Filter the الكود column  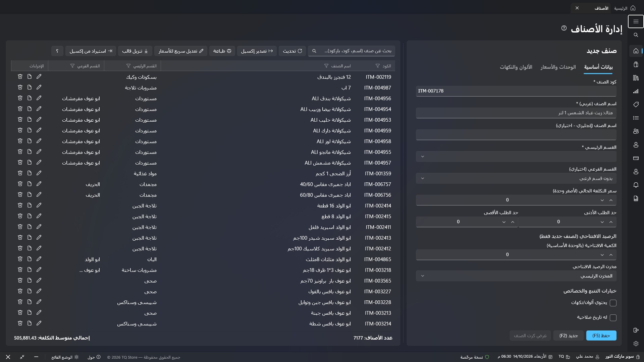click(x=377, y=66)
